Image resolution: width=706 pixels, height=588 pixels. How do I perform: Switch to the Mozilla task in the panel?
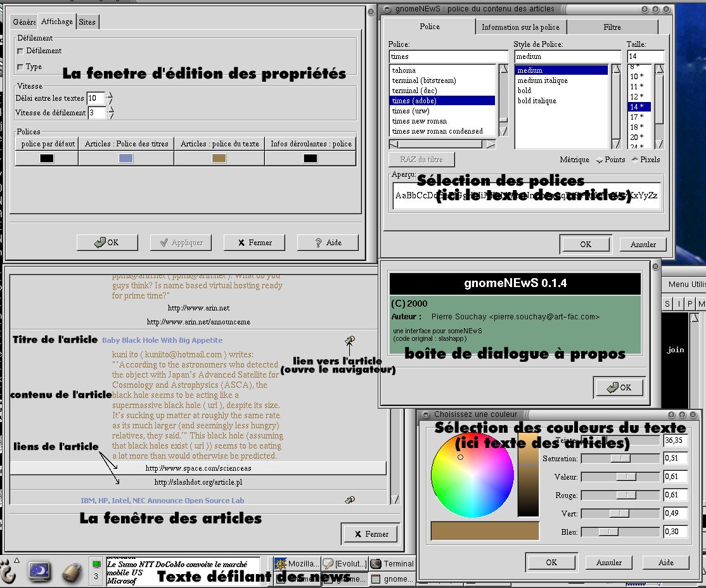click(x=297, y=564)
